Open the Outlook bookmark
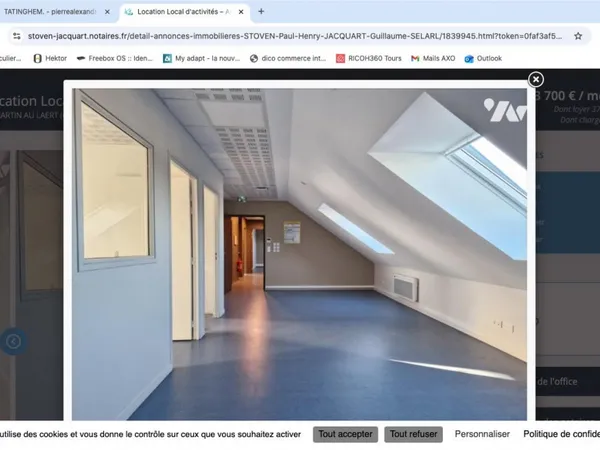 [483, 59]
